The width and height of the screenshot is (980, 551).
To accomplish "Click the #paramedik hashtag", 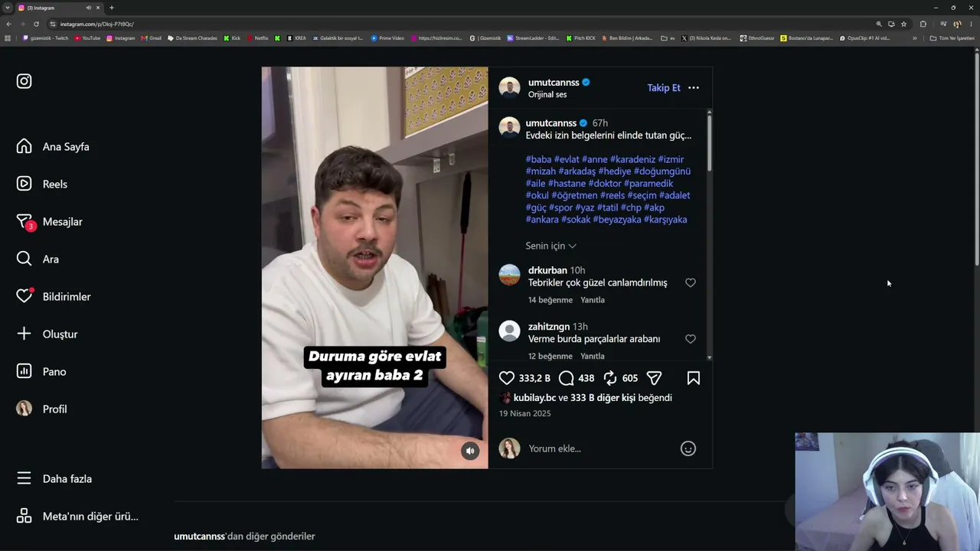I will pyautogui.click(x=648, y=184).
